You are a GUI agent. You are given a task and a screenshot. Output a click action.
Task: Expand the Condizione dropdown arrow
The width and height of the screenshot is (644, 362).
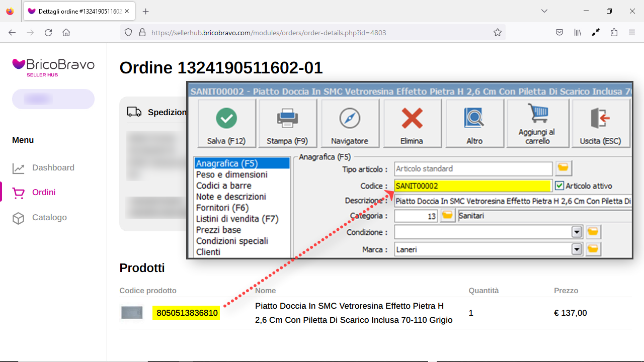577,232
